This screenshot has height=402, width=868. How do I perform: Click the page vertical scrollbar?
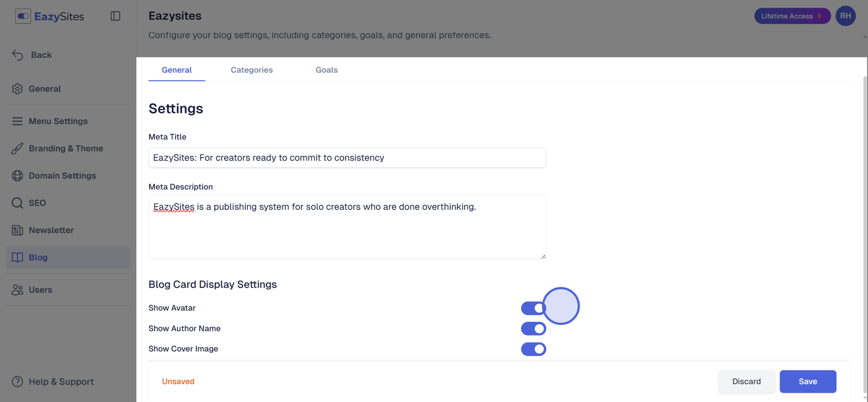(865, 233)
